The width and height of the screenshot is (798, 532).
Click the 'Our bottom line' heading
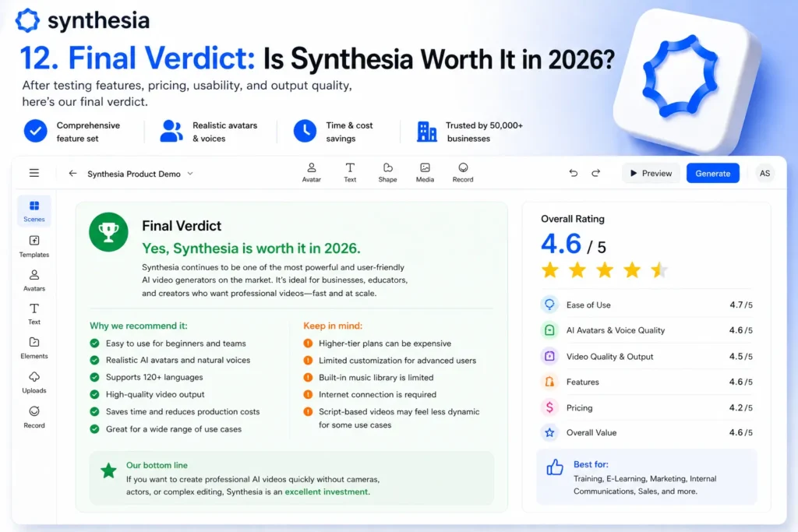click(157, 465)
